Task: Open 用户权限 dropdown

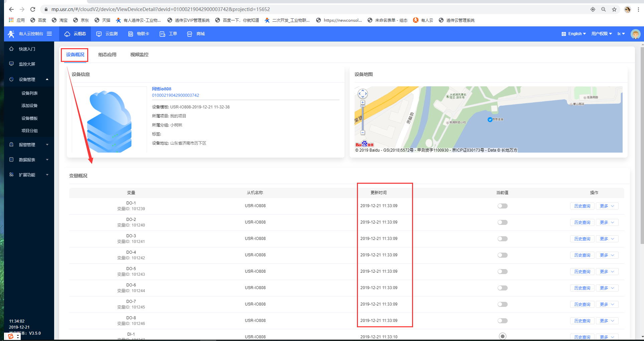Action: click(x=602, y=34)
